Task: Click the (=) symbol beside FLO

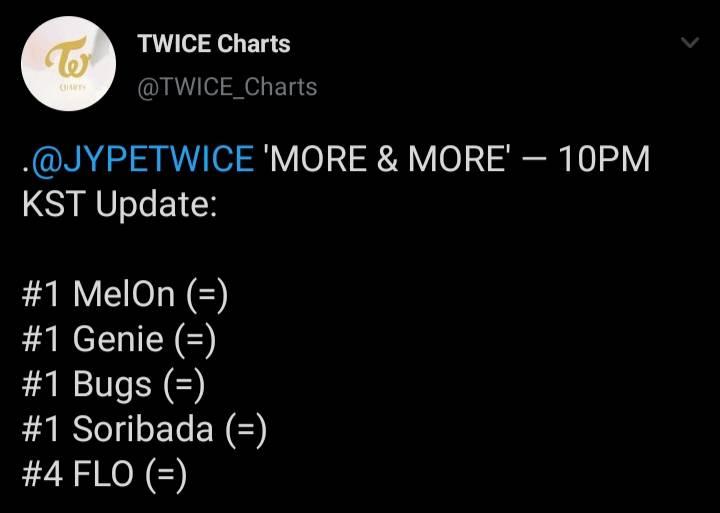Action: (x=166, y=473)
